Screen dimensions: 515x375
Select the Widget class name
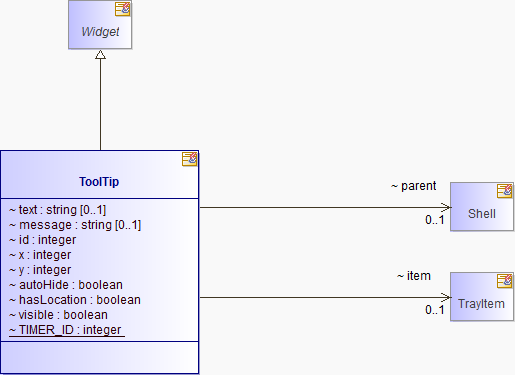click(100, 32)
